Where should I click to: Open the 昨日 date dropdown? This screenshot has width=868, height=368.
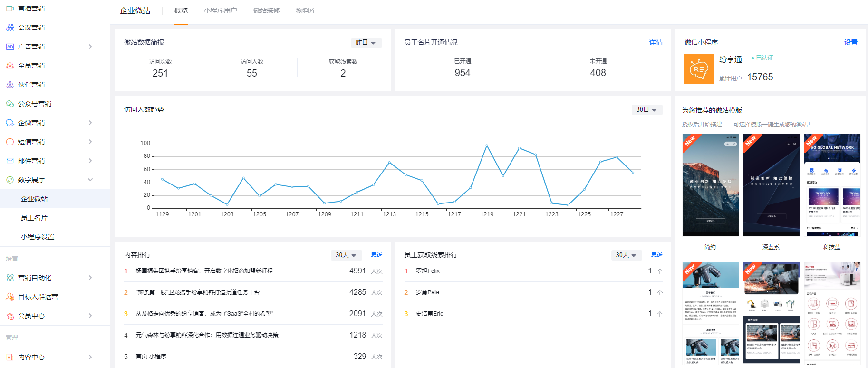point(366,43)
